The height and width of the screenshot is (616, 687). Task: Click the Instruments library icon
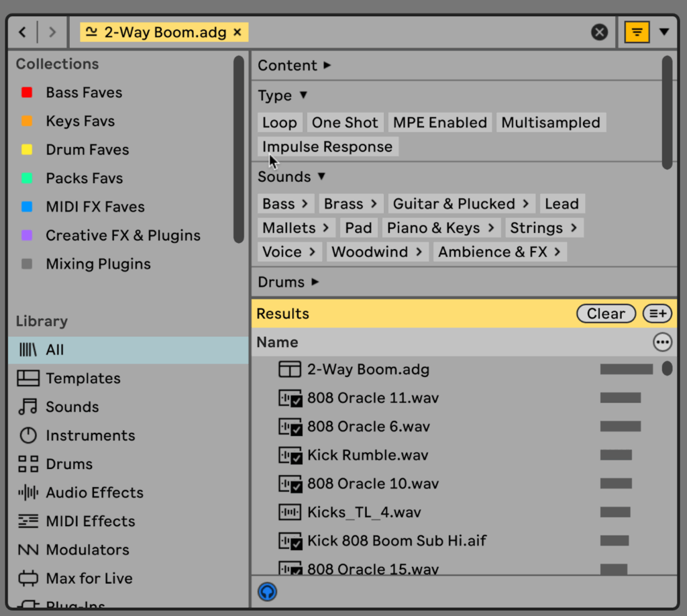pyautogui.click(x=28, y=435)
